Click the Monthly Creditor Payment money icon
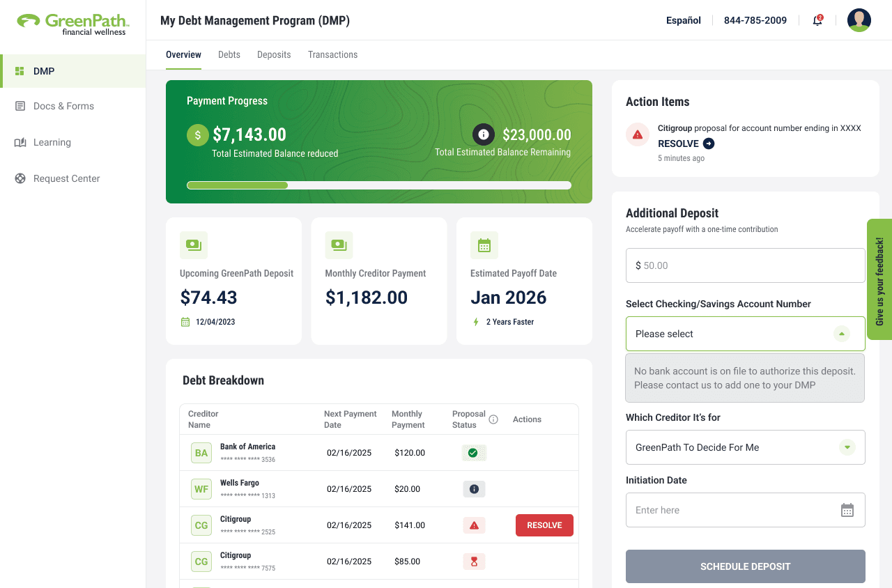This screenshot has width=892, height=588. [x=339, y=245]
